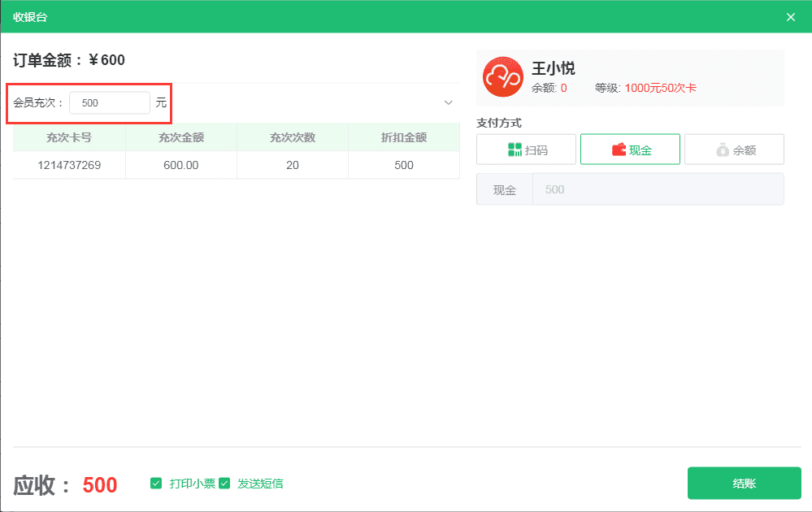This screenshot has height=512, width=812.
Task: Click the member level 1000元50次卡 text
Action: [660, 88]
